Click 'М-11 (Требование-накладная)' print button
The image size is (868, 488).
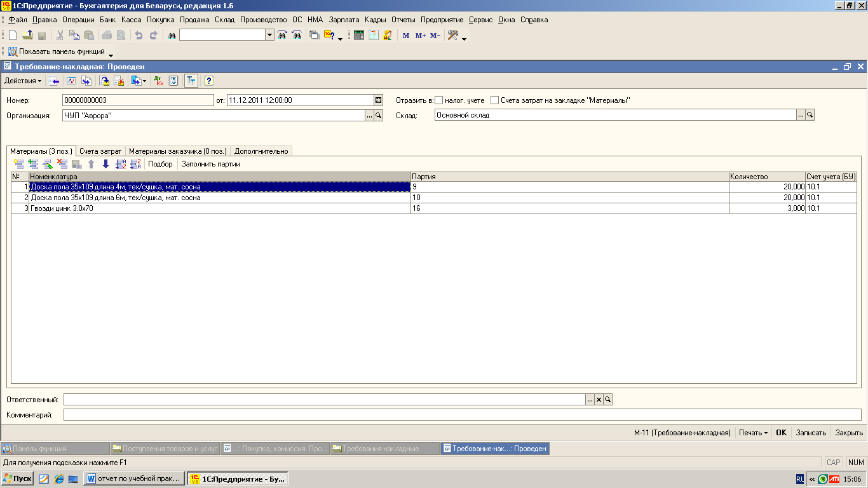682,432
